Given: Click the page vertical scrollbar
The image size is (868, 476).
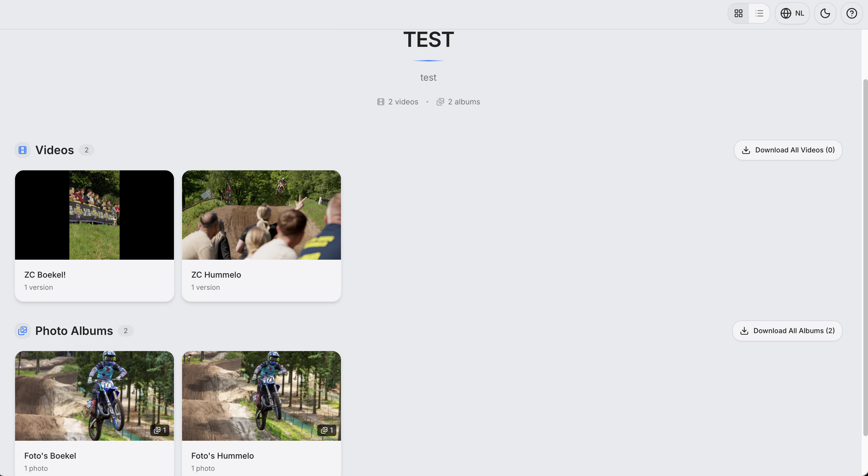Looking at the screenshot, I should click(x=865, y=258).
